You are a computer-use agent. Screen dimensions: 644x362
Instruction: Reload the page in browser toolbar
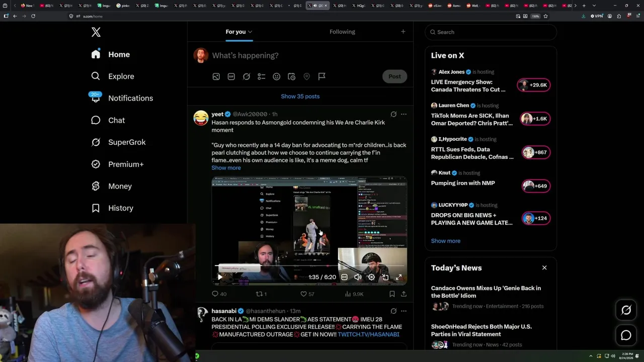coord(33,16)
